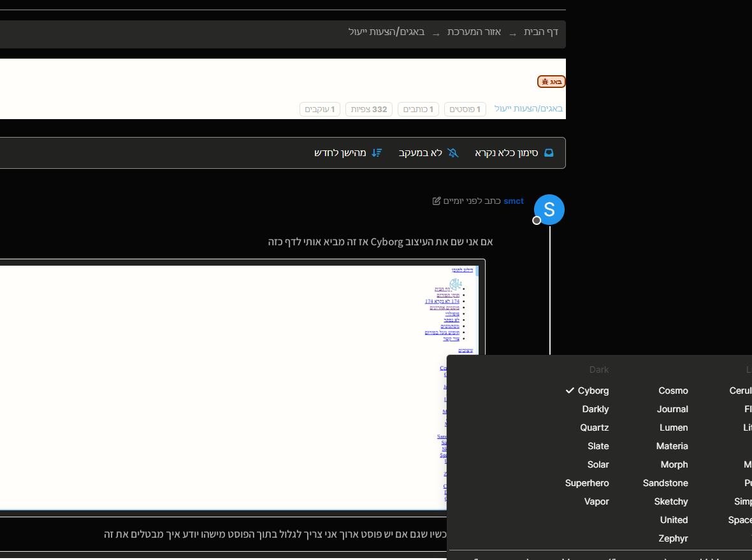
Task: Click the sort-descending arrows icon
Action: 377,153
